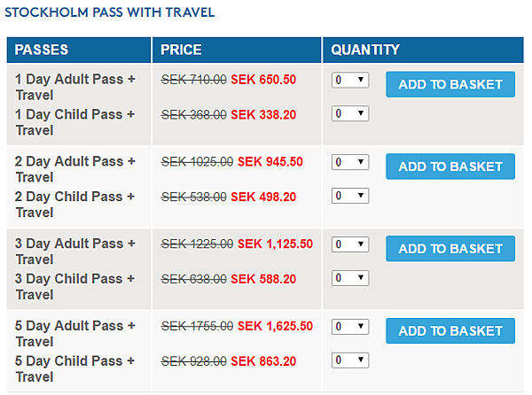Add 1 Day passes to basket

(x=450, y=84)
